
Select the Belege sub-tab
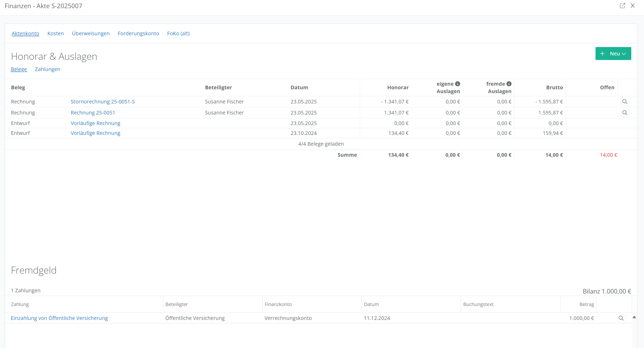(19, 69)
